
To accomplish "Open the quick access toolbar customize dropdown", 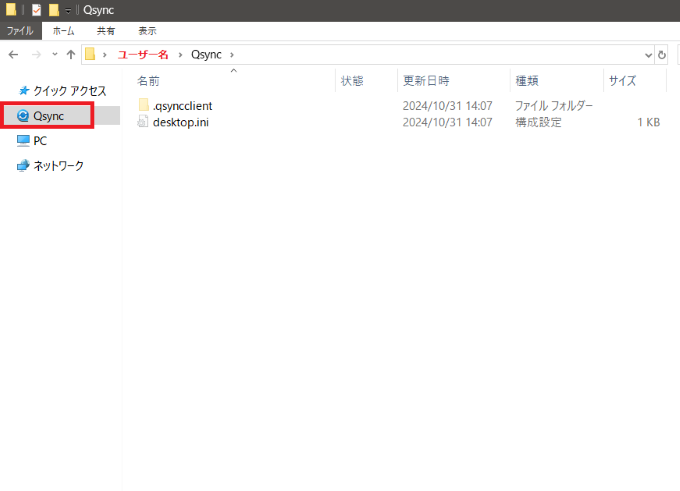I will click(68, 10).
